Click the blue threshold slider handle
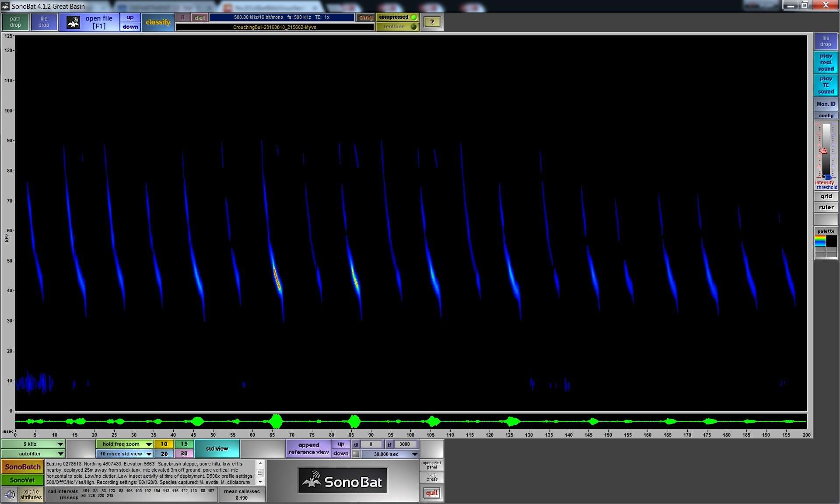Viewport: 840px width, 504px height. (x=828, y=177)
